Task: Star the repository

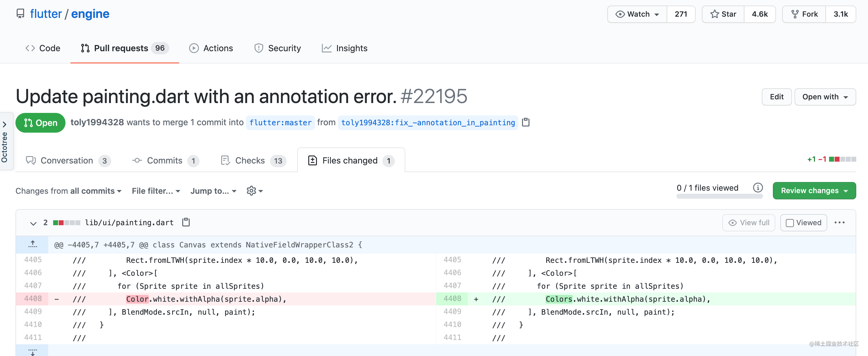Action: (723, 14)
